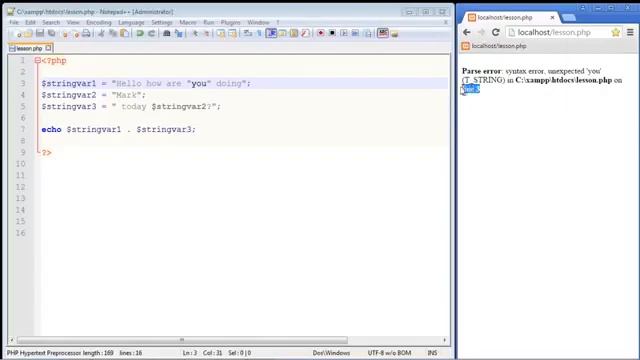Toggle Word Wrap toolbar button

[x=247, y=33]
